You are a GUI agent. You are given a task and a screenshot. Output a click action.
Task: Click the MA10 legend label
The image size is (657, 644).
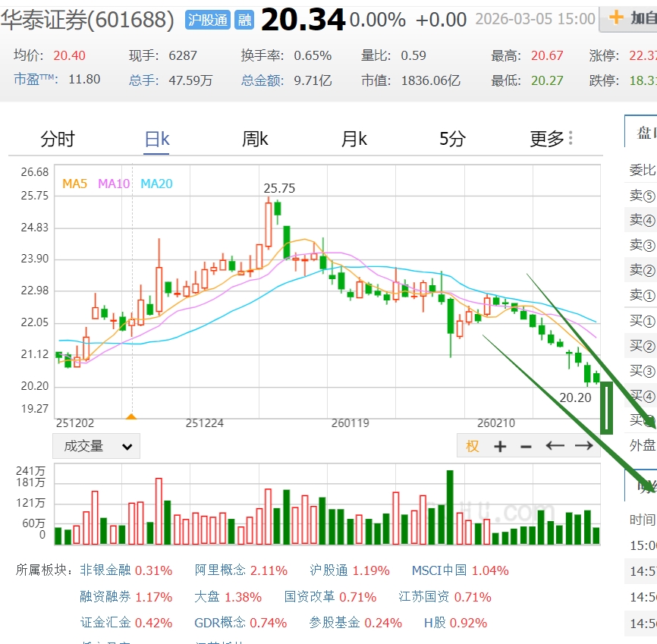click(114, 184)
